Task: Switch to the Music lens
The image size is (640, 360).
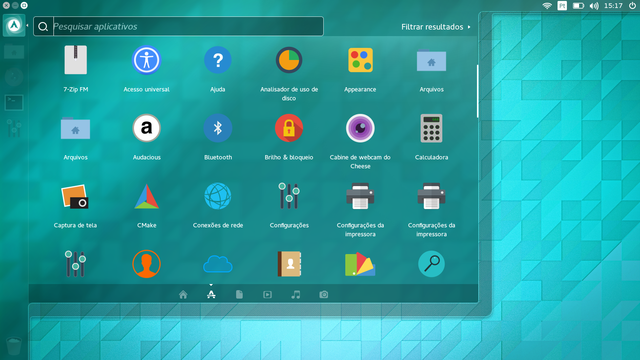Action: point(296,294)
